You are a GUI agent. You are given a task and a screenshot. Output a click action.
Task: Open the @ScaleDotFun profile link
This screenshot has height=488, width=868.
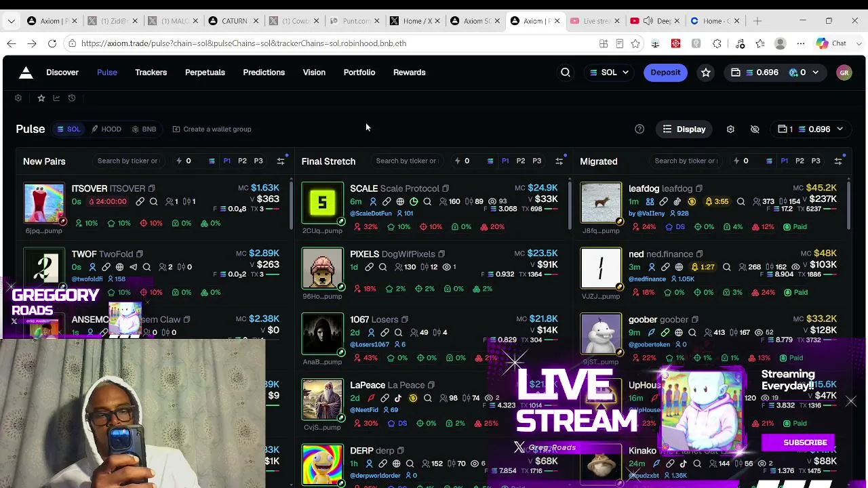[x=371, y=213]
